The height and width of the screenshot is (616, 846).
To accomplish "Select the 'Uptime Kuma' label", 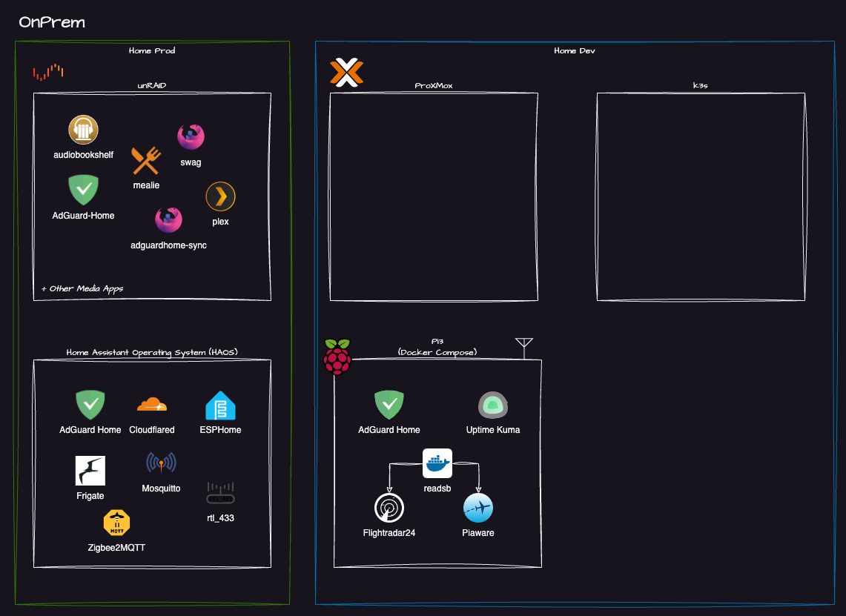I will point(493,430).
